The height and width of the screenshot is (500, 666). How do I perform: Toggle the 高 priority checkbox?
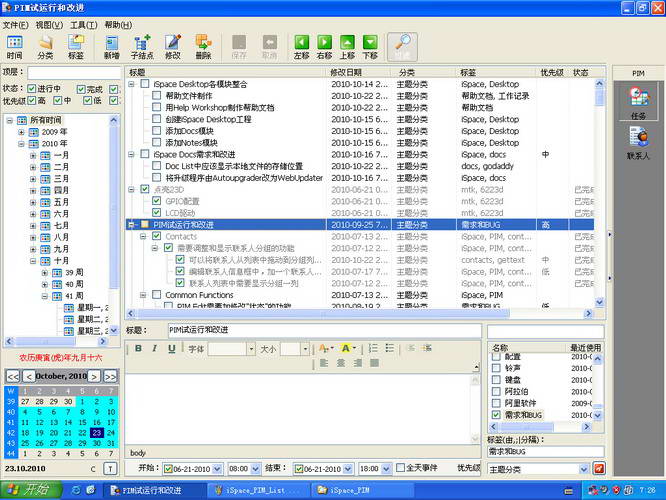(x=31, y=100)
